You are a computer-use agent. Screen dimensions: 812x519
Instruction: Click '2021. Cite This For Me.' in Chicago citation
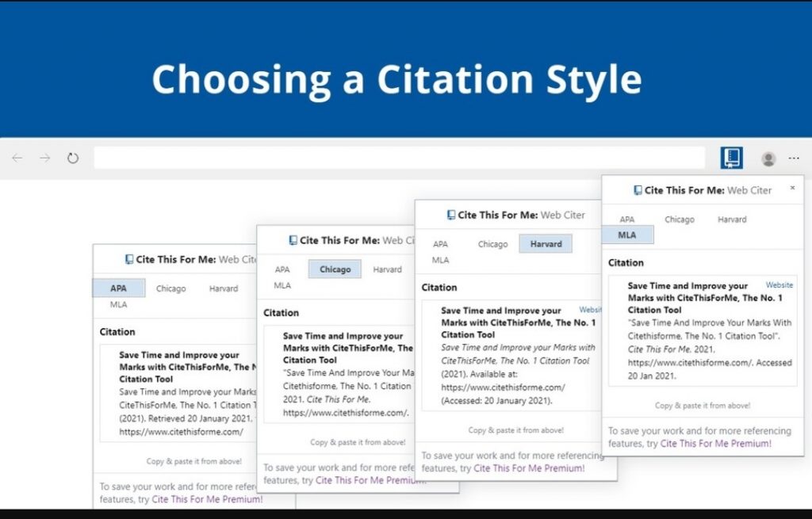tap(326, 399)
